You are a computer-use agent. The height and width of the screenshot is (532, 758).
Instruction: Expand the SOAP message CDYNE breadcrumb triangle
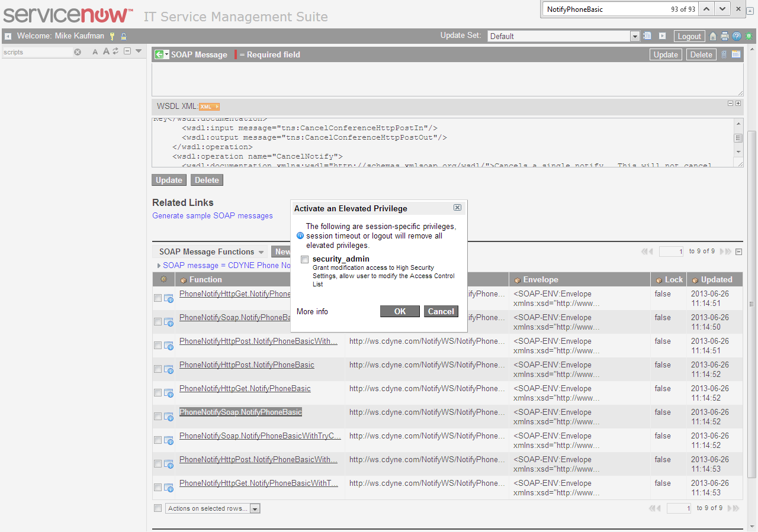tap(159, 266)
